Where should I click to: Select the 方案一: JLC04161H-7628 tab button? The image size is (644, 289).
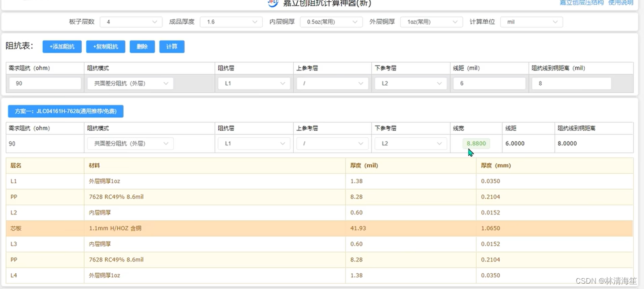66,111
